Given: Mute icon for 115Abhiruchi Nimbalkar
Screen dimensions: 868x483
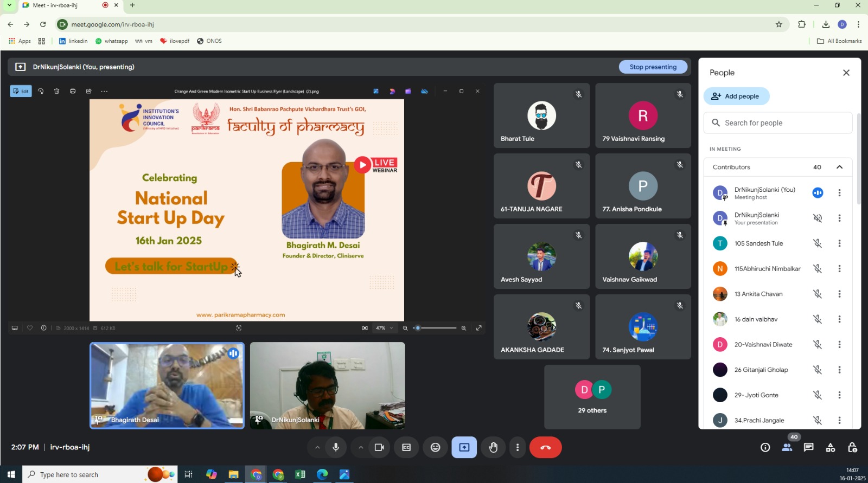Looking at the screenshot, I should pyautogui.click(x=818, y=268).
